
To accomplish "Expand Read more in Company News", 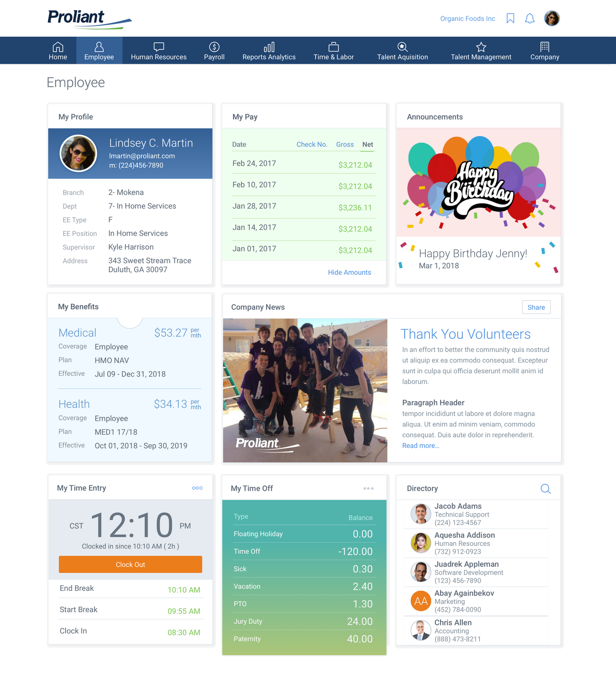I will [x=421, y=446].
